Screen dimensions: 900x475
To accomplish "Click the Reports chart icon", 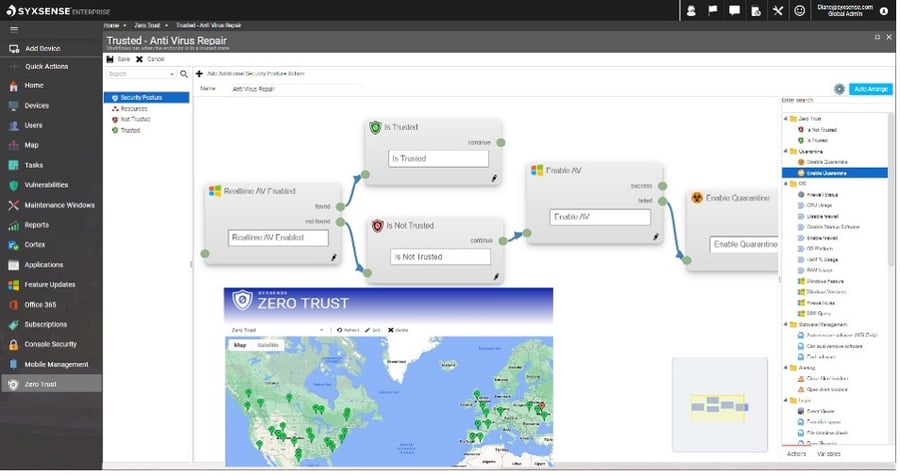I will pos(13,225).
